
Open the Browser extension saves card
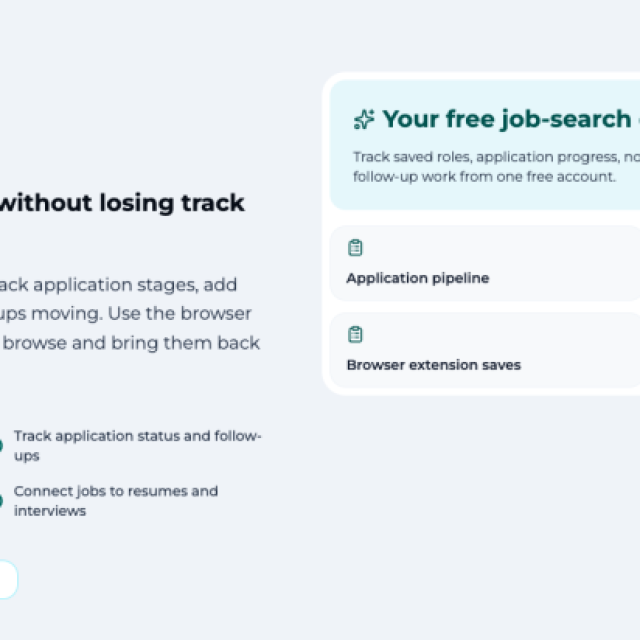pos(485,350)
